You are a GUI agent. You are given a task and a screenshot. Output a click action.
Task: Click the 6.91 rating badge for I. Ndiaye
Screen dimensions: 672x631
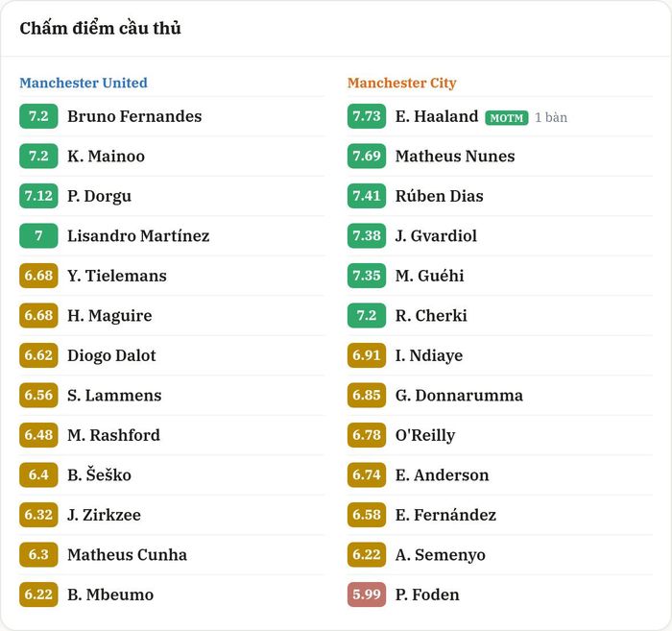point(367,355)
